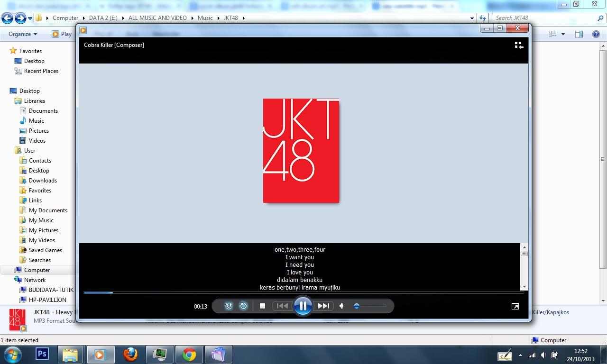The width and height of the screenshot is (607, 364).
Task: Click Computer in the address bar
Action: pyautogui.click(x=65, y=18)
